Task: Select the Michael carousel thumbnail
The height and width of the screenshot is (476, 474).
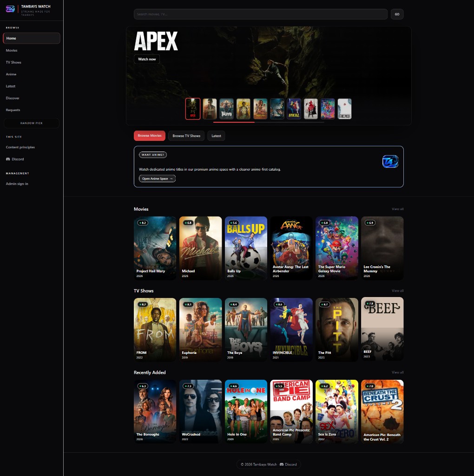Action: [210, 109]
